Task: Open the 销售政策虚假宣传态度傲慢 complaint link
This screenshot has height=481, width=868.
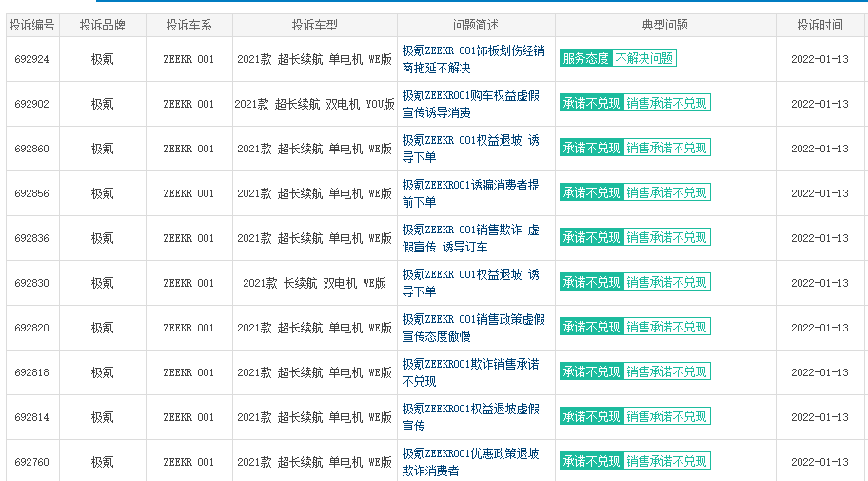Action: click(x=473, y=328)
